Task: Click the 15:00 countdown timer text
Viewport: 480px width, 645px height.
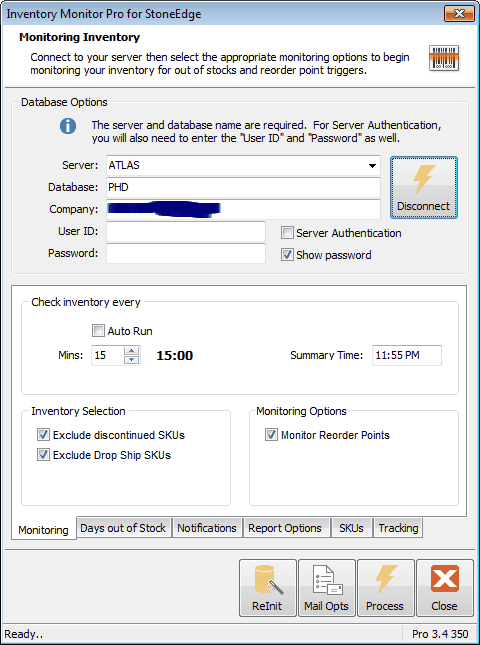Action: coord(175,355)
